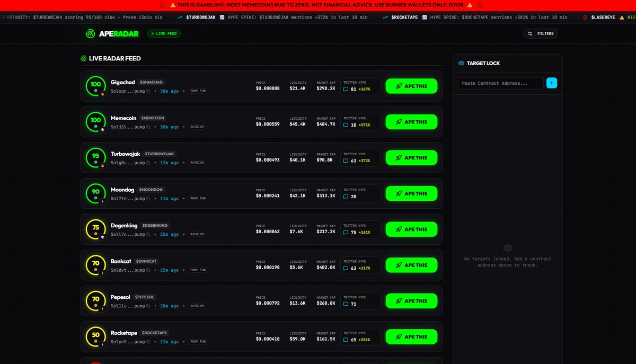Ape into Degenking
The image size is (636, 364).
point(411,229)
